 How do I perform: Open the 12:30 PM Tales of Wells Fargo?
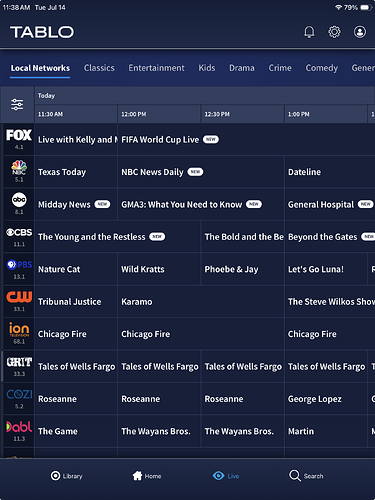click(x=243, y=366)
